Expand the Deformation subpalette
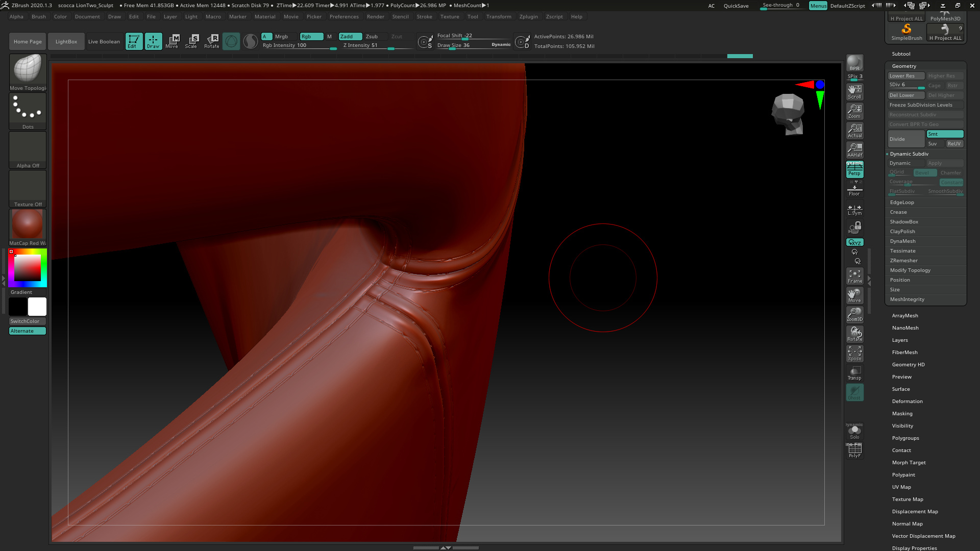Image resolution: width=980 pixels, height=551 pixels. point(907,402)
